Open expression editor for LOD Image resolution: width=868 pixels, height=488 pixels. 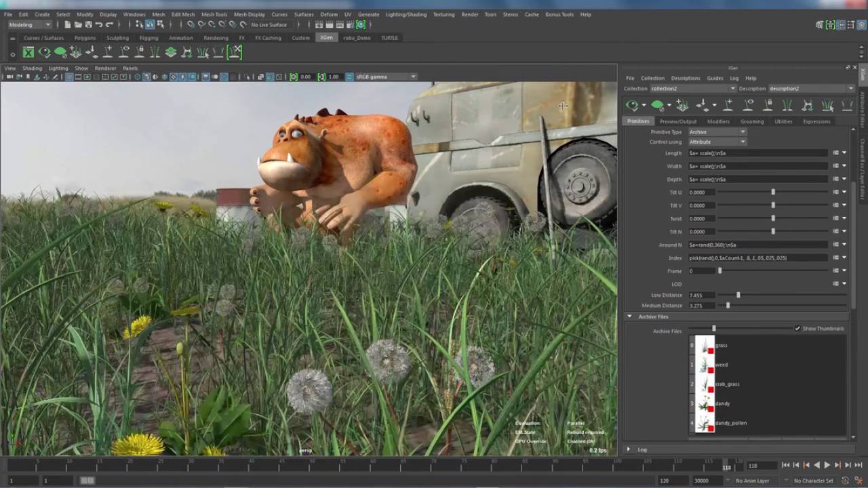click(835, 284)
